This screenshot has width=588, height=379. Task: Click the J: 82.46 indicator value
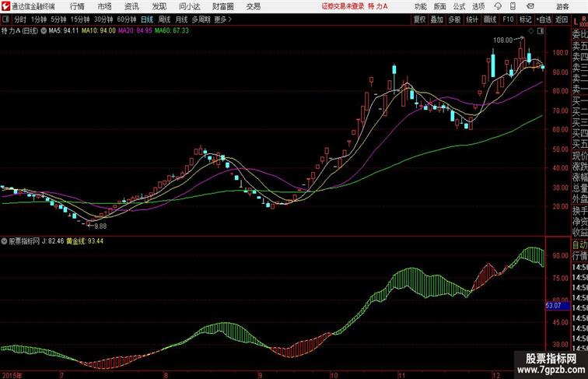(x=53, y=241)
